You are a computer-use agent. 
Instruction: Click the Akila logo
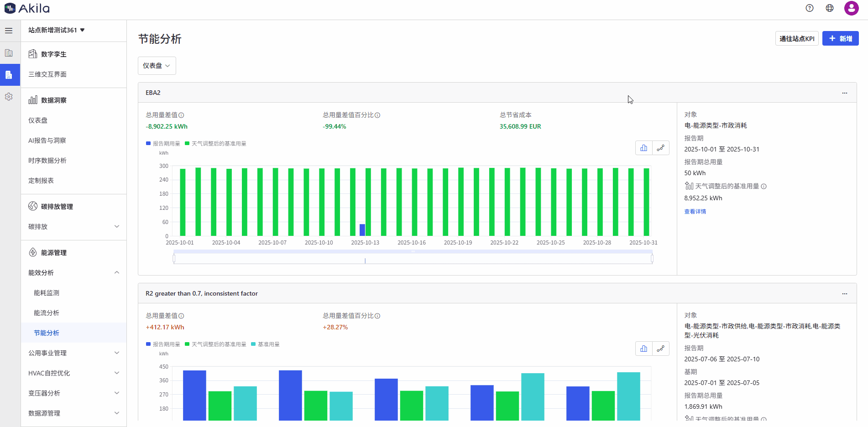click(27, 8)
